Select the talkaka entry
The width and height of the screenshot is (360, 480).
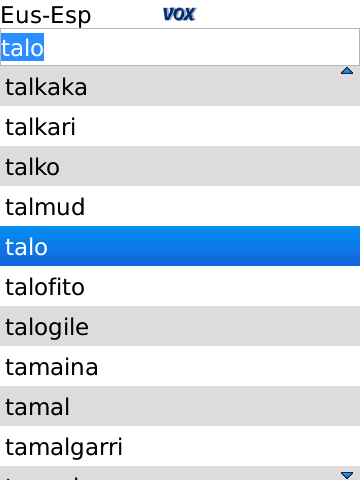click(x=180, y=86)
